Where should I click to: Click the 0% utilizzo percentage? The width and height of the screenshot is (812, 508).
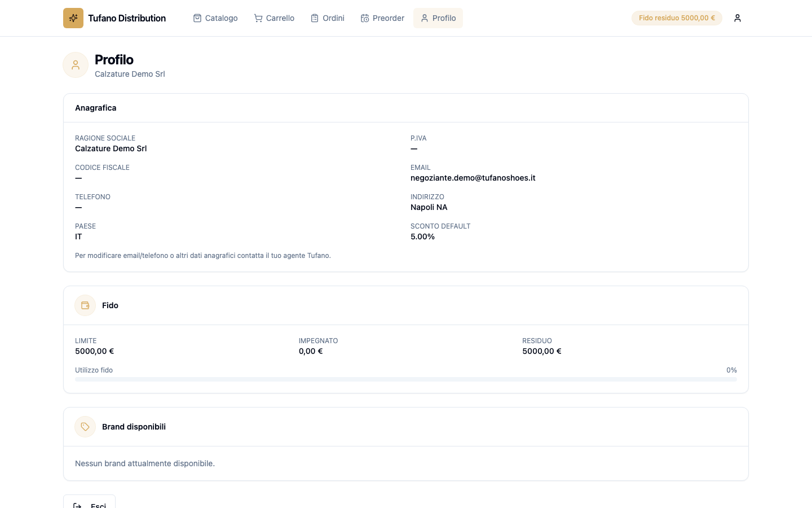click(x=732, y=370)
